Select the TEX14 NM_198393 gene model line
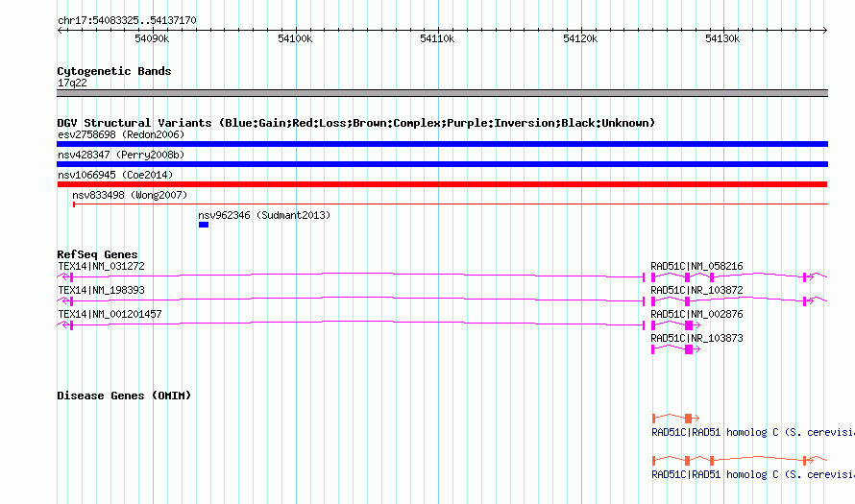The image size is (855, 504). (352, 300)
